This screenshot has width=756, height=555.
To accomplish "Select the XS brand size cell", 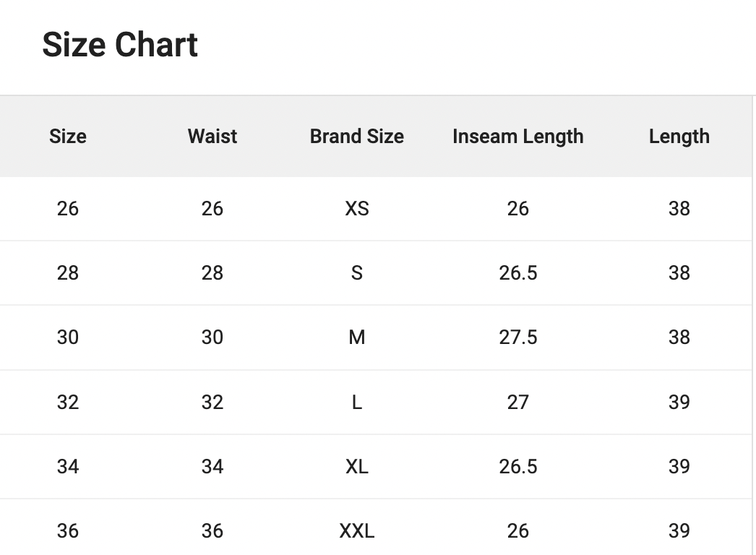I will tap(357, 209).
